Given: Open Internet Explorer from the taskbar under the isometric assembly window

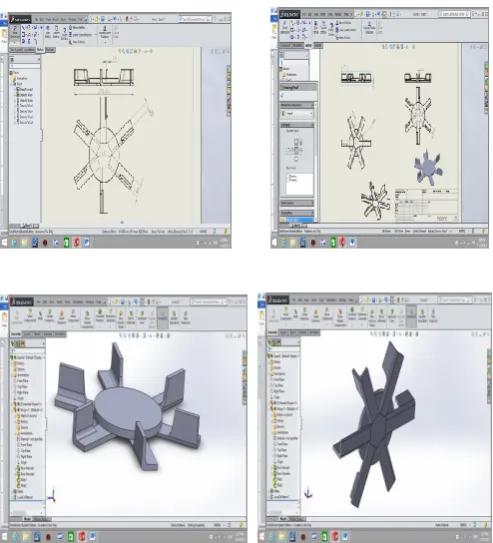Looking at the screenshot, I should (x=15, y=537).
